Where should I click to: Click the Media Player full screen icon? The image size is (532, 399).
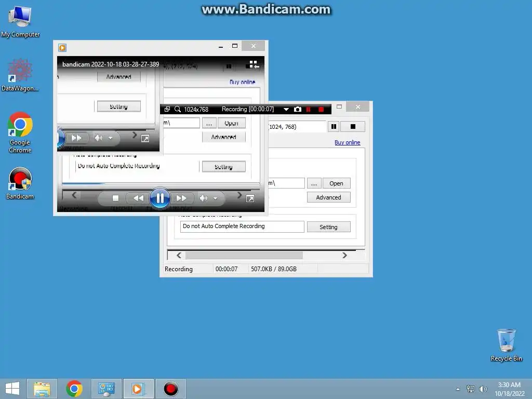[x=250, y=199]
